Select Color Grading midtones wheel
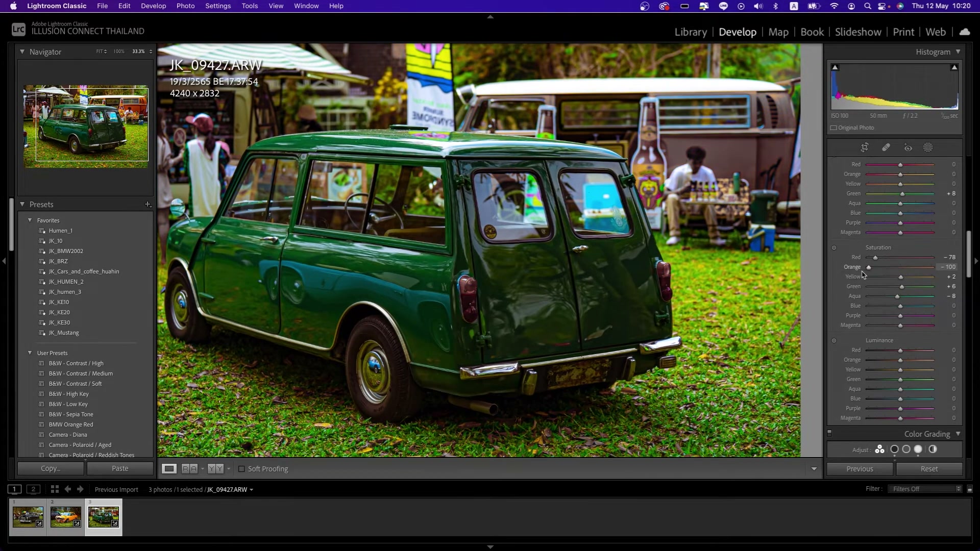 pos(906,449)
